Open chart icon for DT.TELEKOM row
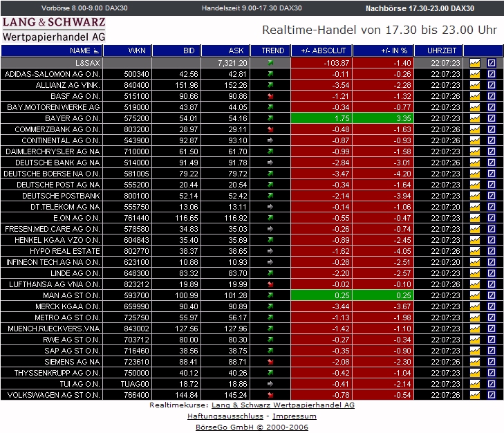This screenshot has width=504, height=433. coord(475,207)
